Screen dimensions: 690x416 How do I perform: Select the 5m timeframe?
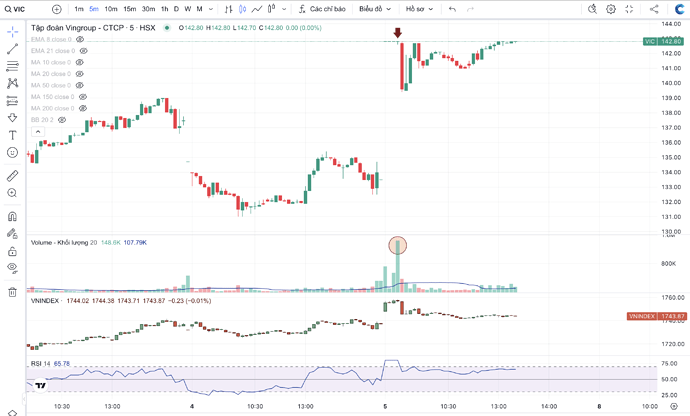tap(94, 9)
